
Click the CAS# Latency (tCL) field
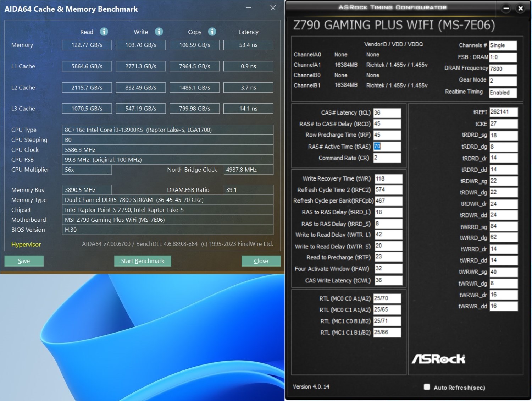click(387, 113)
